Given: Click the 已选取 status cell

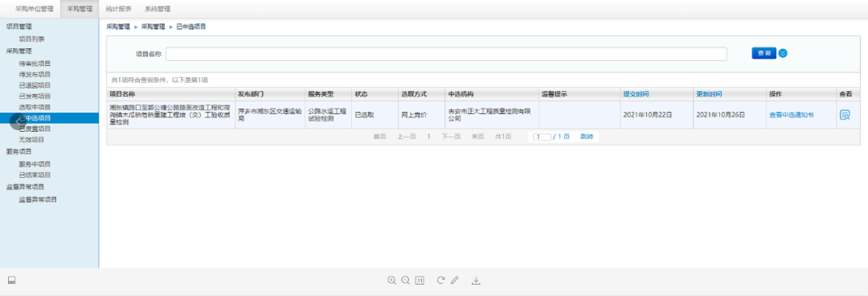Looking at the screenshot, I should click(x=375, y=115).
